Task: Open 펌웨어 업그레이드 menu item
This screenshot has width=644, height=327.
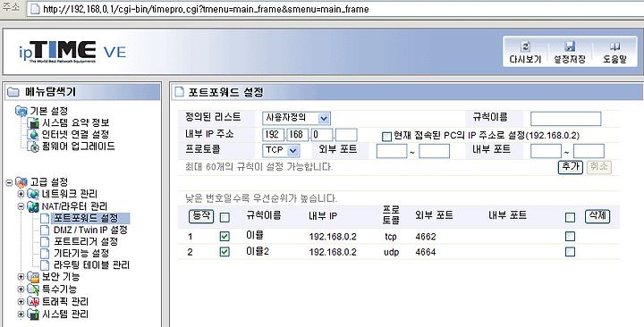Action: point(79,147)
